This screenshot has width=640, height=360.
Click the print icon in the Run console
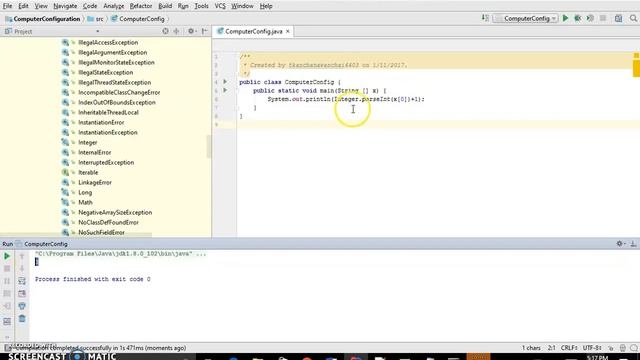[x=22, y=306]
